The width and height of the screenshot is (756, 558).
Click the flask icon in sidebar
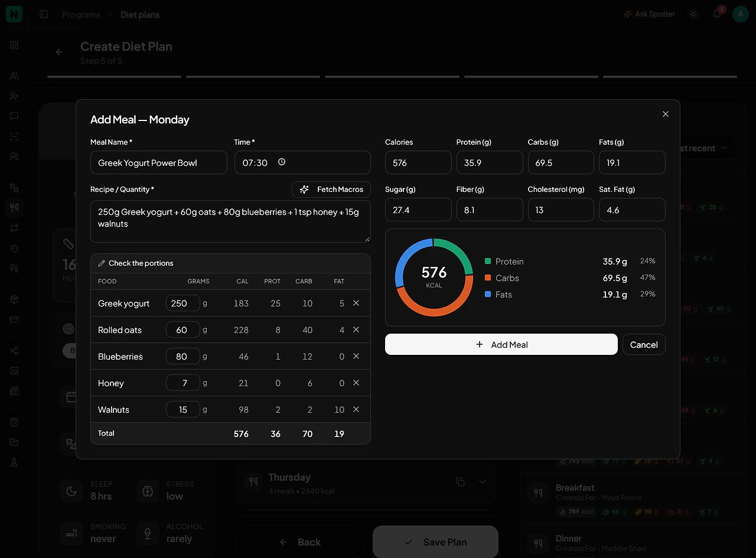14,463
